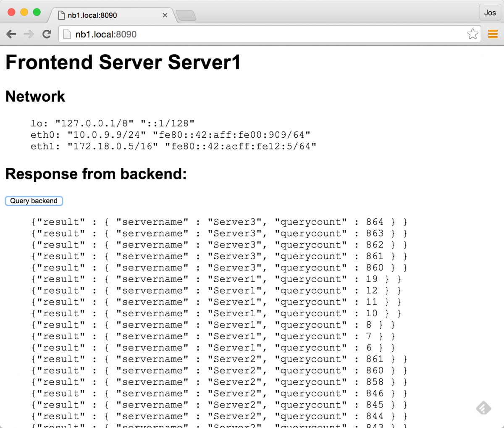
Task: Bookmark this page with the star icon
Action: coord(472,34)
